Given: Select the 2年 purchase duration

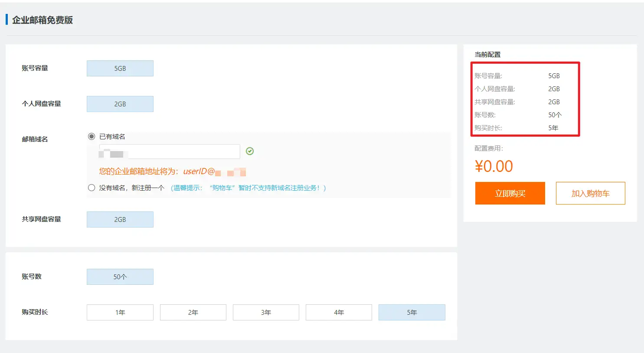Looking at the screenshot, I should pos(193,312).
